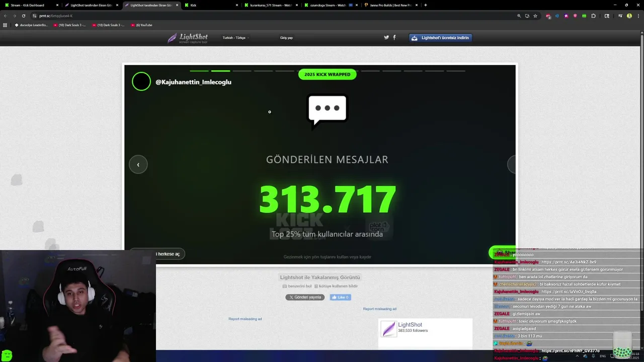Open LightShot Twitter icon in header
The width and height of the screenshot is (644, 362).
coord(386,37)
